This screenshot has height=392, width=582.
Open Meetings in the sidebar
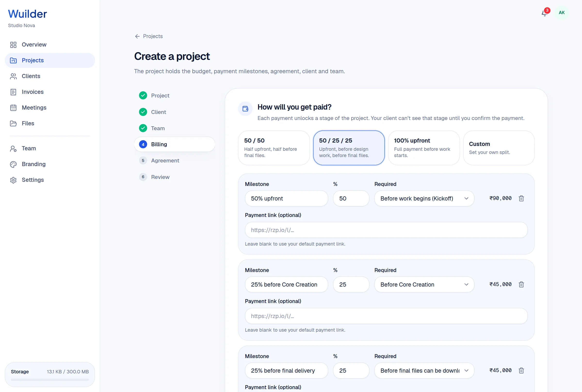(50, 108)
